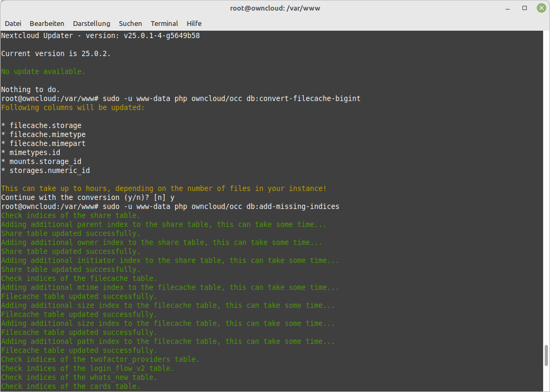Image resolution: width=550 pixels, height=392 pixels.
Task: Close the terminal window with green X
Action: click(x=541, y=8)
